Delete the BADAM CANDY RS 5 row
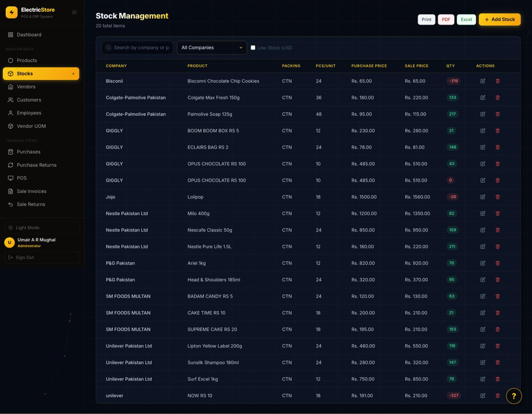532x414 pixels. 498,296
